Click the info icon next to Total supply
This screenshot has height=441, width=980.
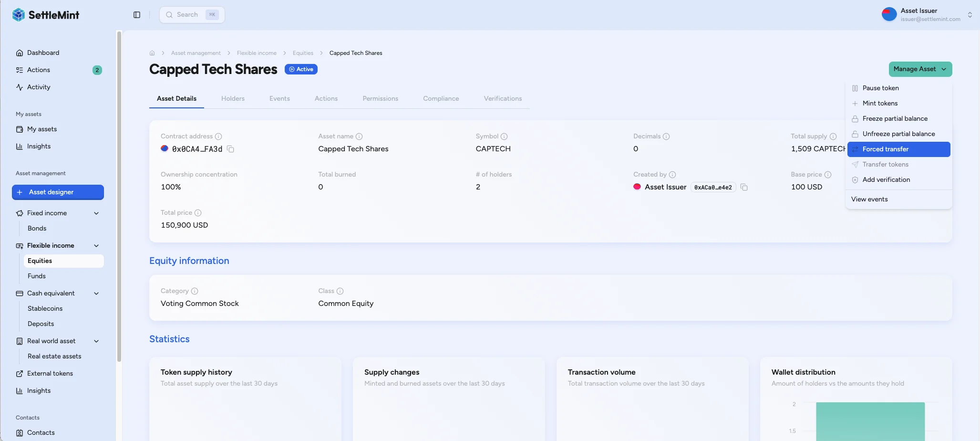click(x=833, y=136)
